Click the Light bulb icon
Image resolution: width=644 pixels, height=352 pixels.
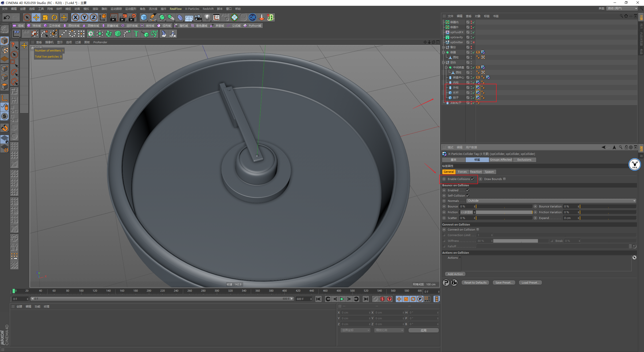pyautogui.click(x=207, y=17)
